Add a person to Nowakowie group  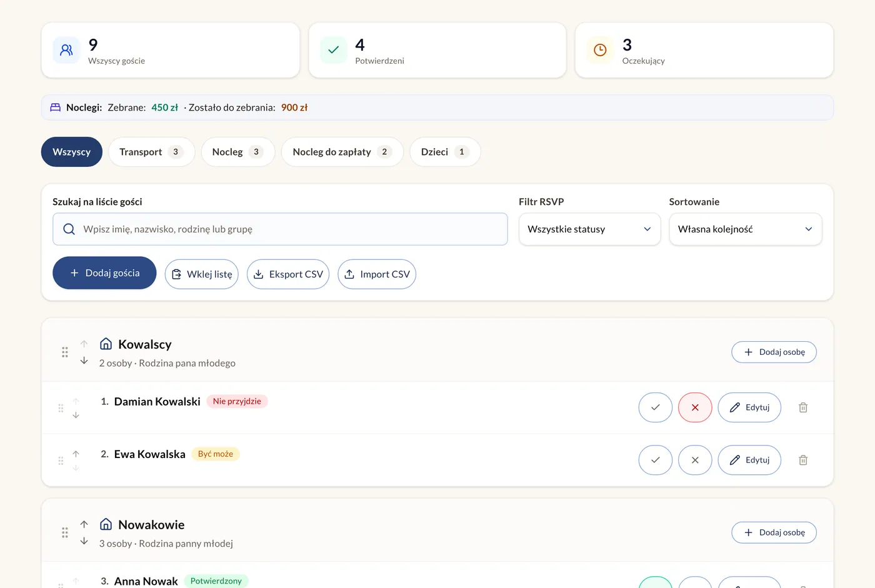point(774,532)
